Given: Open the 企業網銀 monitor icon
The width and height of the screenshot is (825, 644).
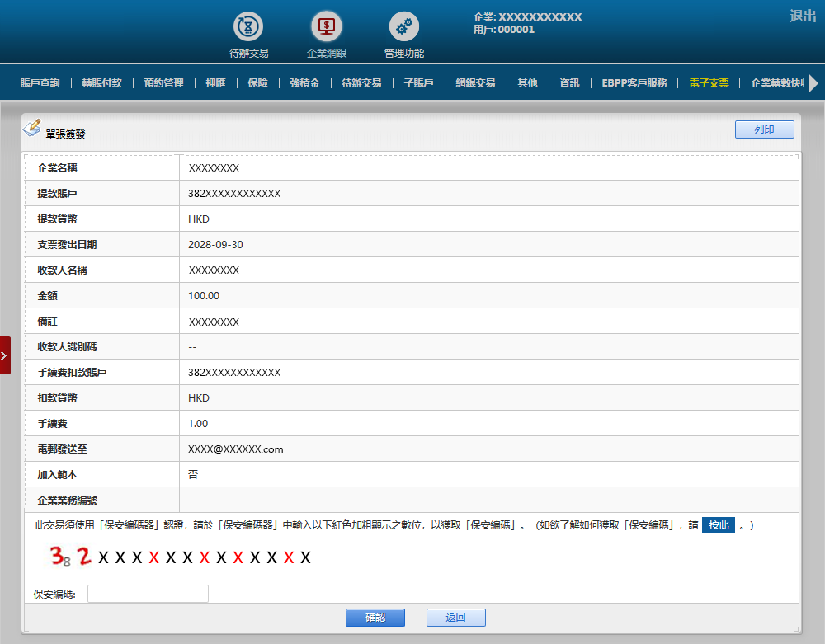Looking at the screenshot, I should (327, 27).
